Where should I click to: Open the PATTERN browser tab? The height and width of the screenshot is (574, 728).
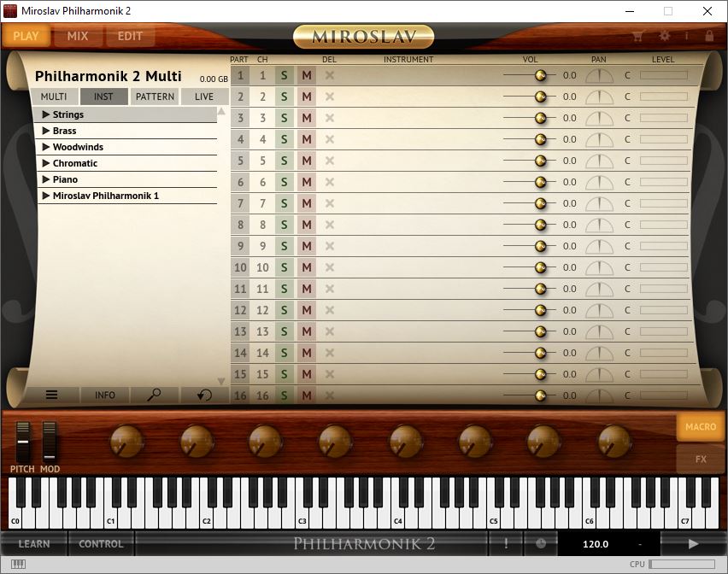pos(155,97)
